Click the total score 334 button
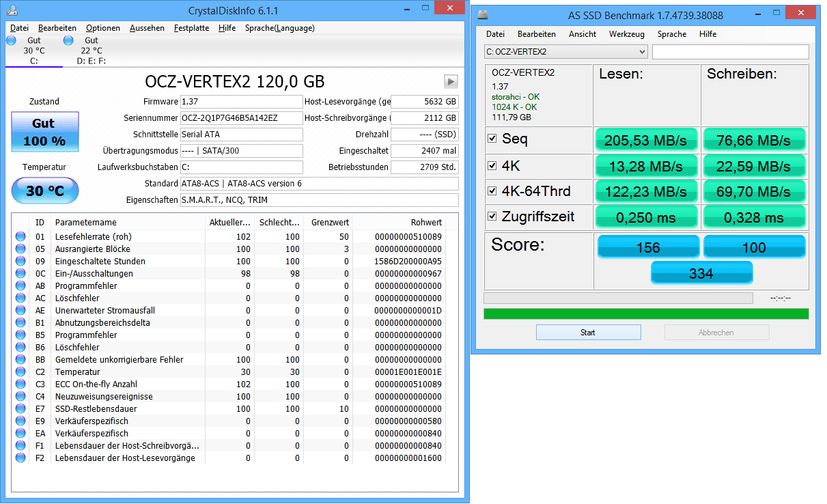This screenshot has height=504, width=827. point(701,272)
